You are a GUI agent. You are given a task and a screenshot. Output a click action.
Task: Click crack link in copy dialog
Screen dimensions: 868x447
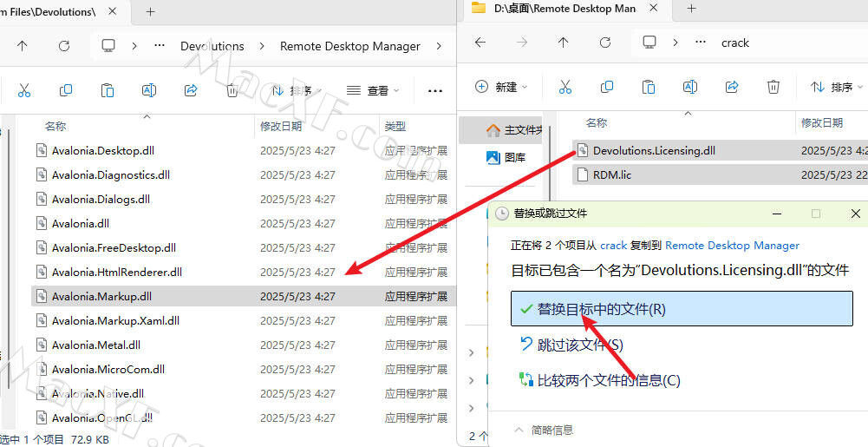tap(613, 246)
